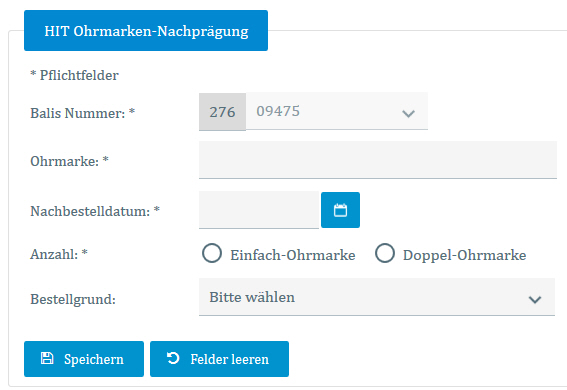
Task: Click the 276 country prefix box
Action: click(x=222, y=112)
